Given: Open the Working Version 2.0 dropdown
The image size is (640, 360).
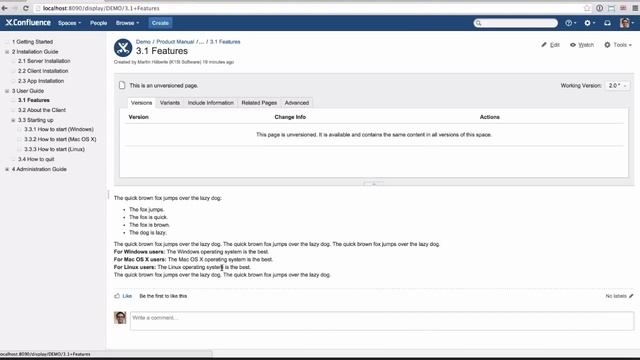Looking at the screenshot, I should click(618, 86).
